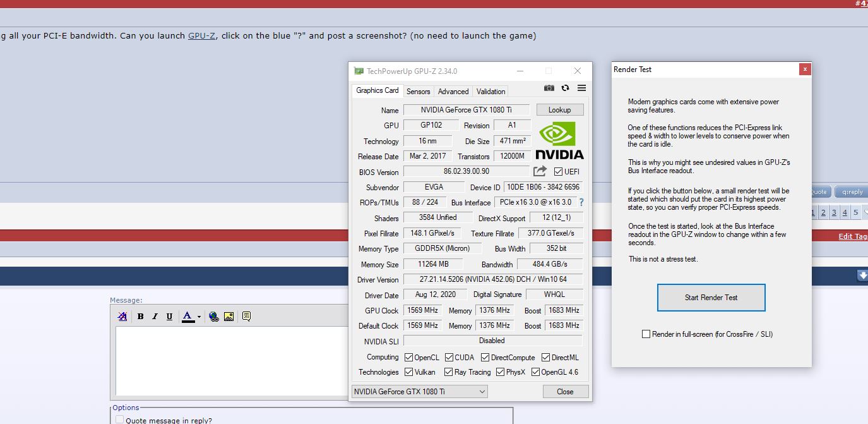The image size is (868, 424).
Task: Toggle the CUDA checkbox
Action: pyautogui.click(x=449, y=358)
